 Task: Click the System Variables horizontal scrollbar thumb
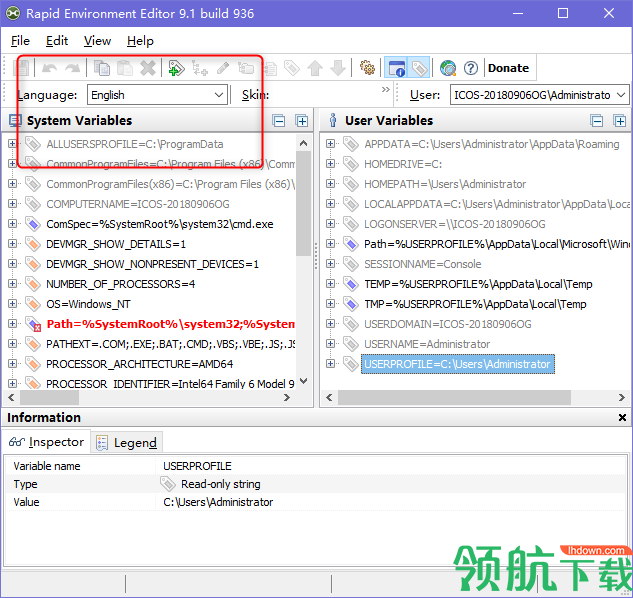coord(50,398)
